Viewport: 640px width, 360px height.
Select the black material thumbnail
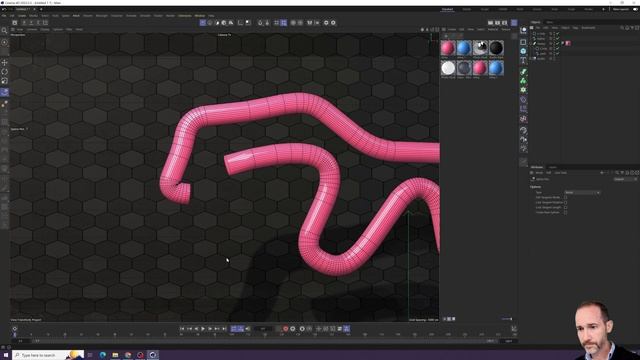[x=496, y=48]
